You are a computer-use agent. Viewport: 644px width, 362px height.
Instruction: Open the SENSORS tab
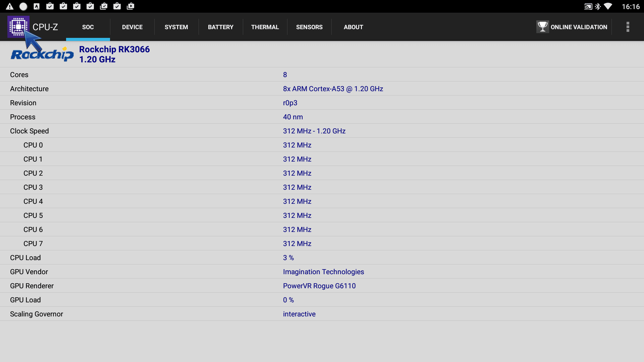point(309,27)
